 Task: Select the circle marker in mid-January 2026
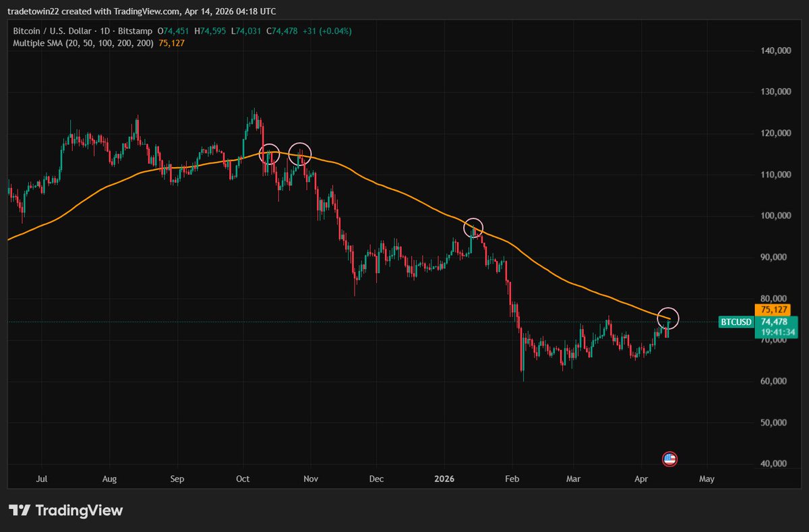point(474,228)
